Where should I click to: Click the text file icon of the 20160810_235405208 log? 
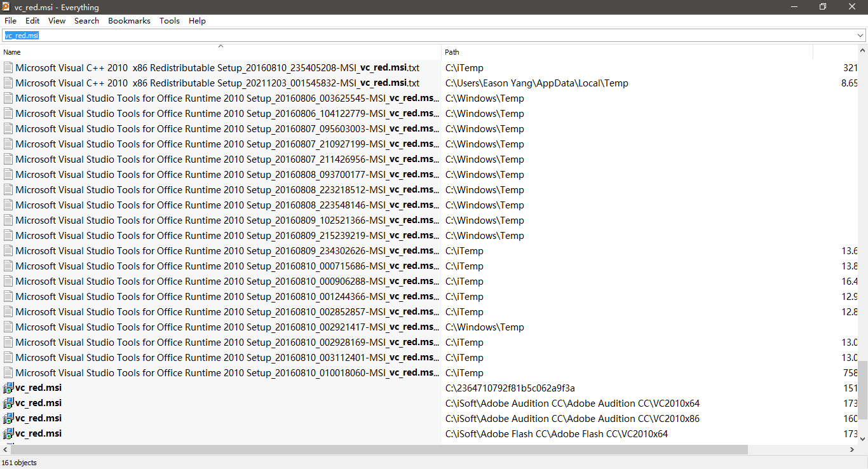point(8,67)
